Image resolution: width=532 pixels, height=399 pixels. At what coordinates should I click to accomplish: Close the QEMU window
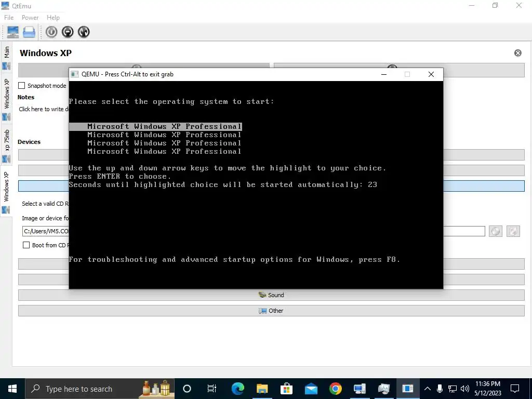tap(431, 74)
